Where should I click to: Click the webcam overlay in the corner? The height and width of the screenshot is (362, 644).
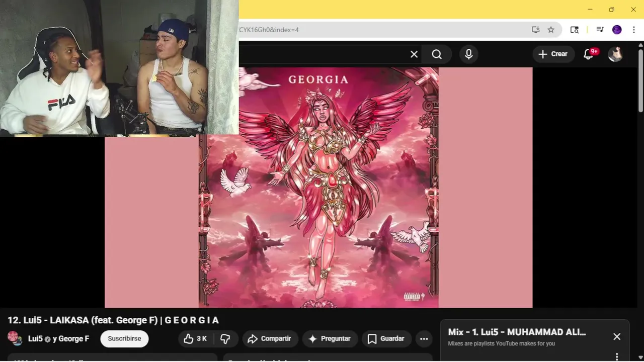(119, 68)
